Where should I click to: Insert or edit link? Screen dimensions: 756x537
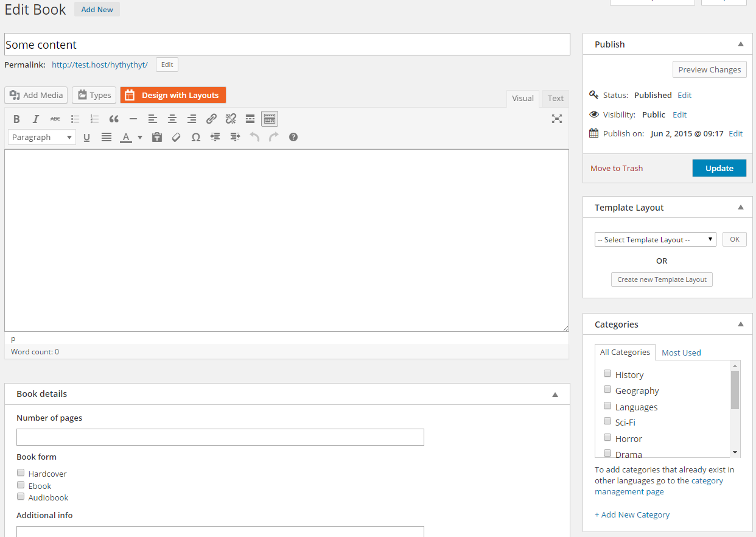click(211, 119)
